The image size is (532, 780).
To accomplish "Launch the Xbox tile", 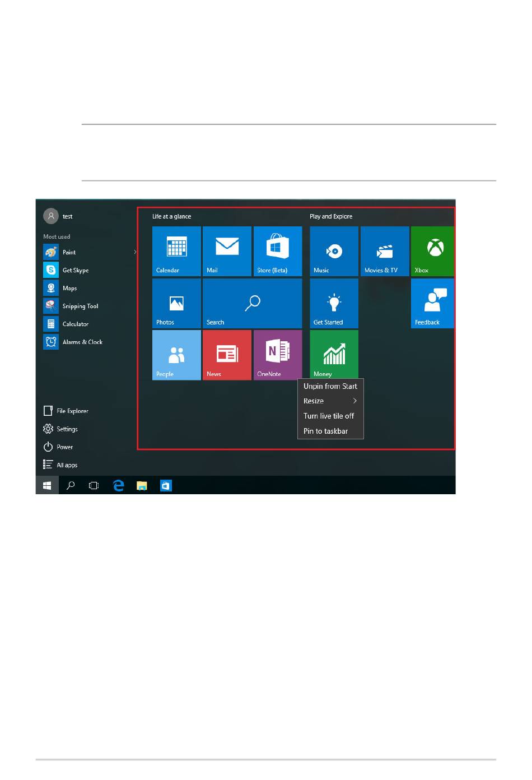I will tap(432, 251).
